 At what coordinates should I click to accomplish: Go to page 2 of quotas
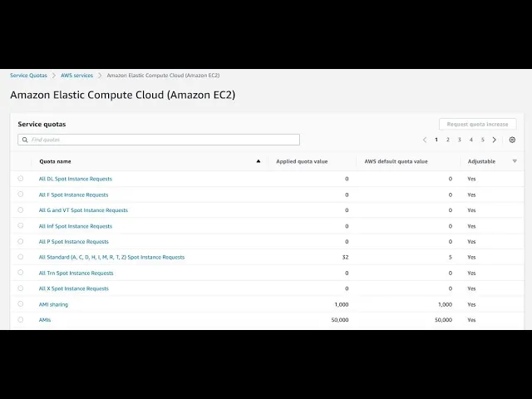[x=448, y=140]
